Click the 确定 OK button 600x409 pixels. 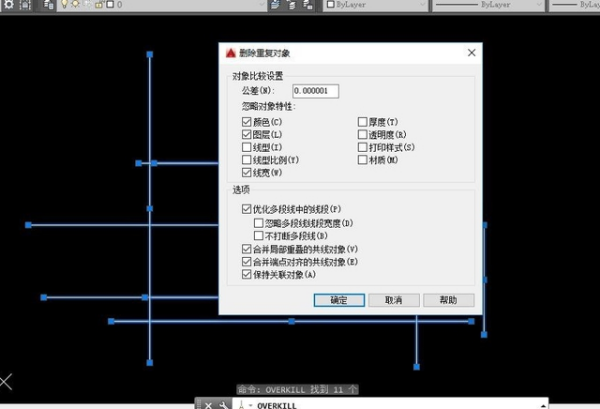(339, 300)
